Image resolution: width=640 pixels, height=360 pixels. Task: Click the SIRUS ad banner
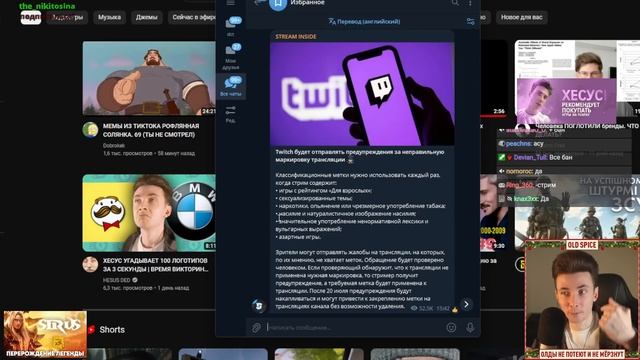click(45, 334)
